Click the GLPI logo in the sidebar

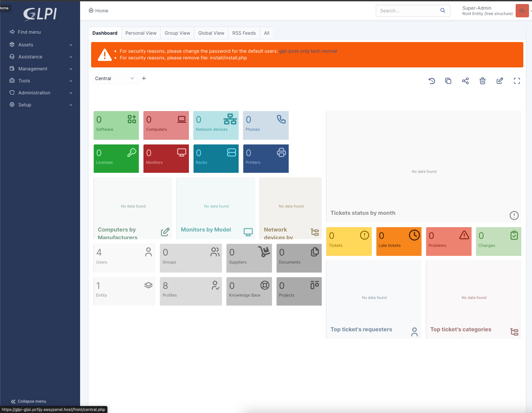[40, 14]
